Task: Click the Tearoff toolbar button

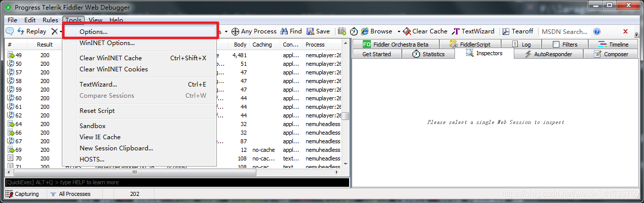Action: point(517,31)
